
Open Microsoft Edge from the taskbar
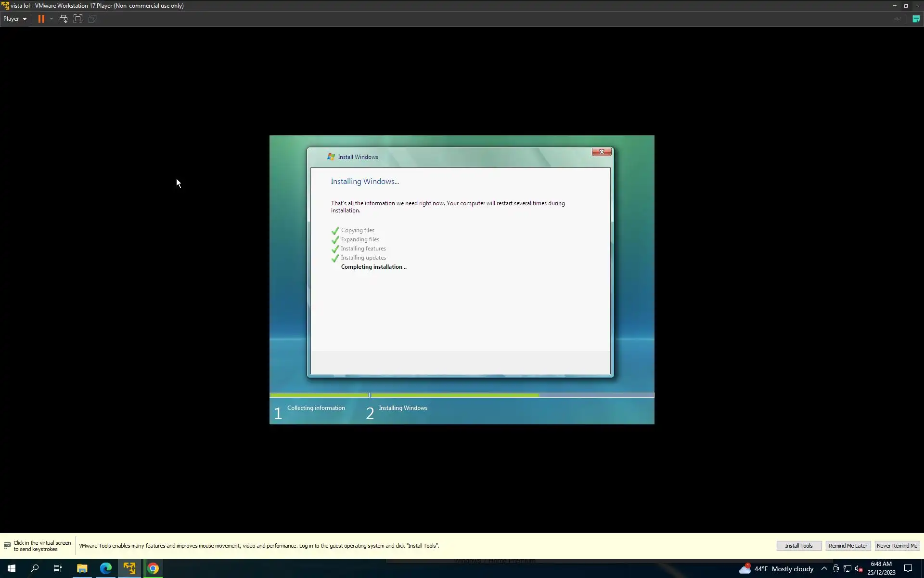point(106,568)
